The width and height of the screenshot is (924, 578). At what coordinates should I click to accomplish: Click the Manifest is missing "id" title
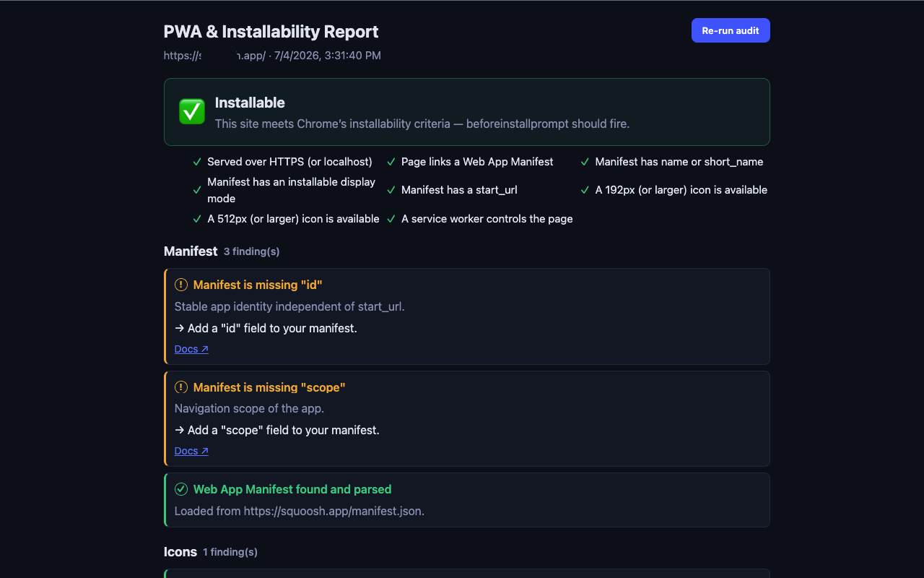[258, 285]
